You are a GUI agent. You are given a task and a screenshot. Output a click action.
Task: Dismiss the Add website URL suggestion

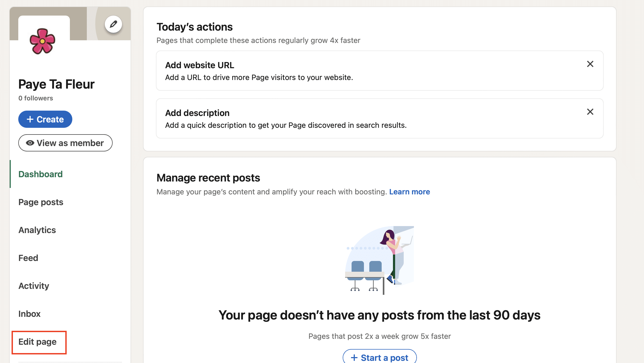[x=590, y=64]
